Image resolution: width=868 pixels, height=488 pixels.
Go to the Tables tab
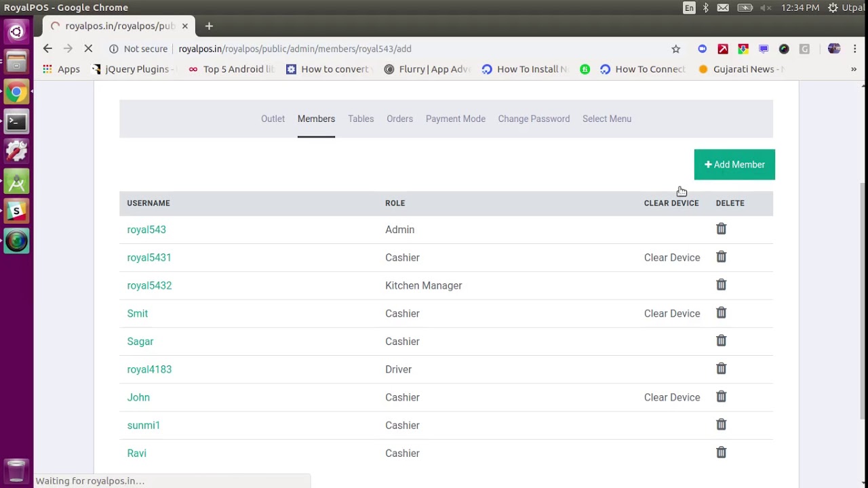coord(361,119)
